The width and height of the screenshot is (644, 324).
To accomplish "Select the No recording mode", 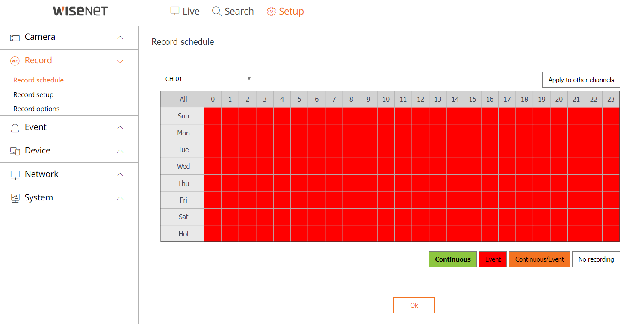I will [596, 259].
